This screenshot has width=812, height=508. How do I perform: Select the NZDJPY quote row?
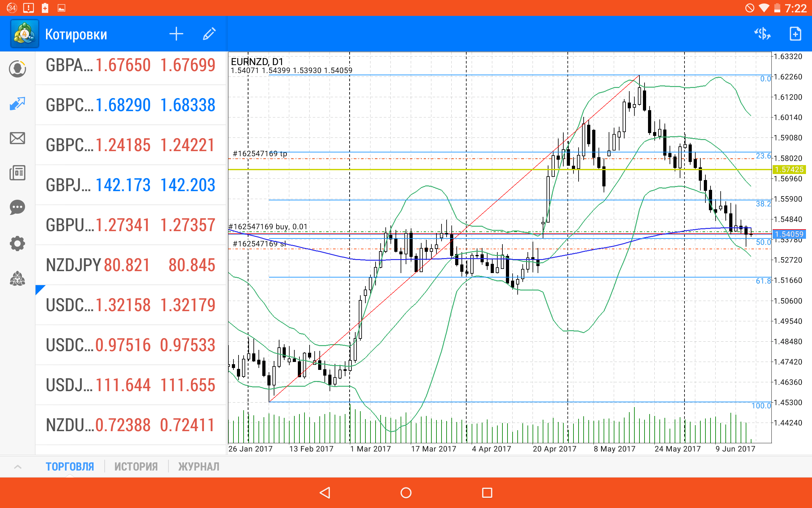tap(131, 265)
